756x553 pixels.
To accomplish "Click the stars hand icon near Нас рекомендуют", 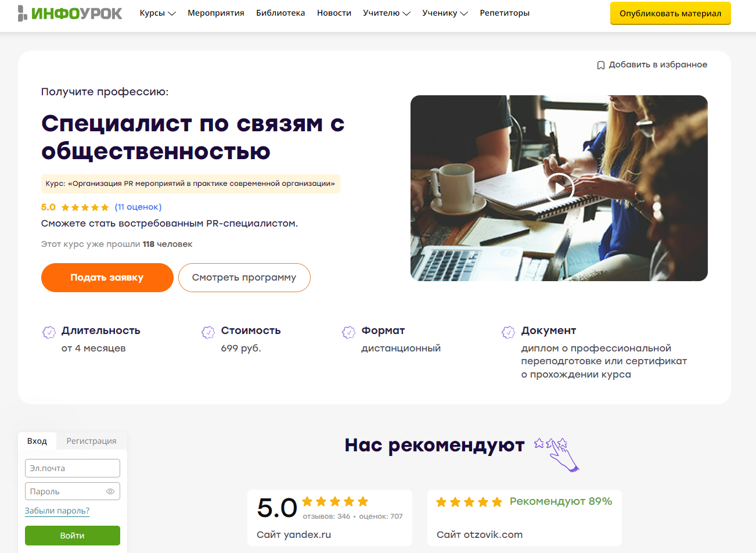I will 557,454.
